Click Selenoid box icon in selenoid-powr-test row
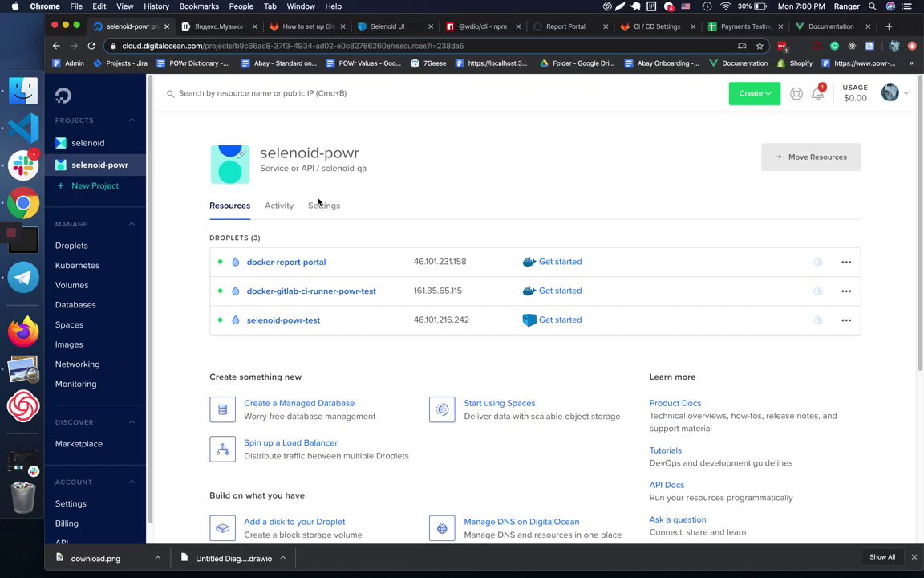 (x=529, y=320)
